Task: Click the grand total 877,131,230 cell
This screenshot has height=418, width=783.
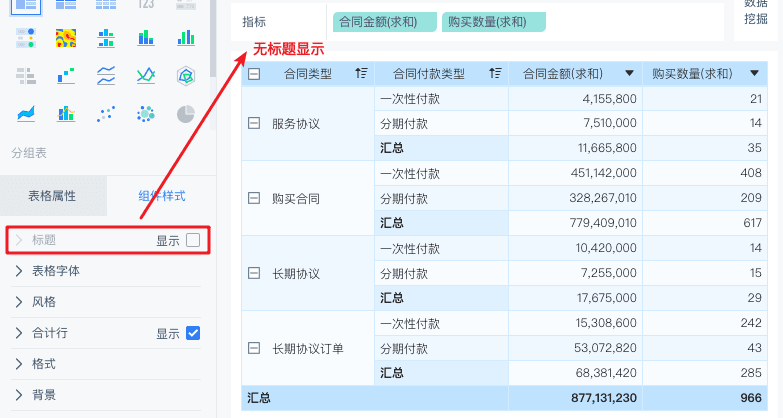Action: (575, 398)
